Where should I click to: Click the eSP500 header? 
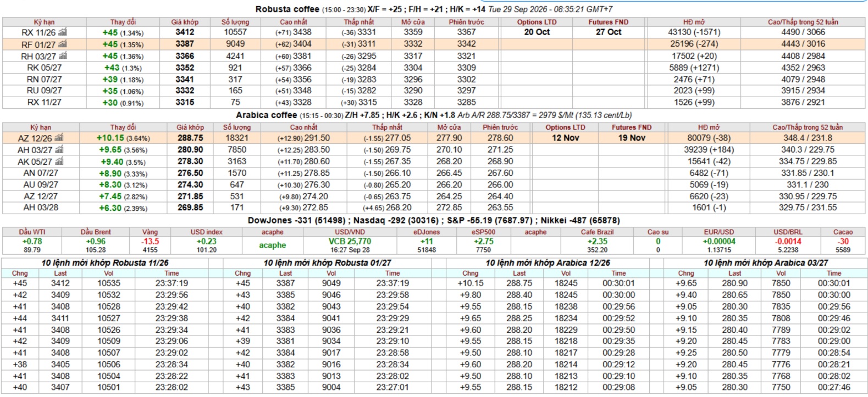(483, 232)
